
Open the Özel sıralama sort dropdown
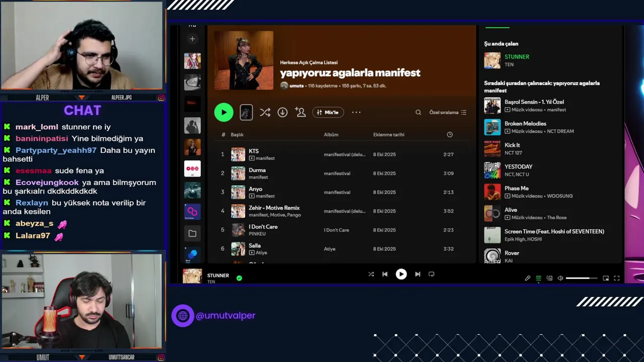pyautogui.click(x=448, y=112)
